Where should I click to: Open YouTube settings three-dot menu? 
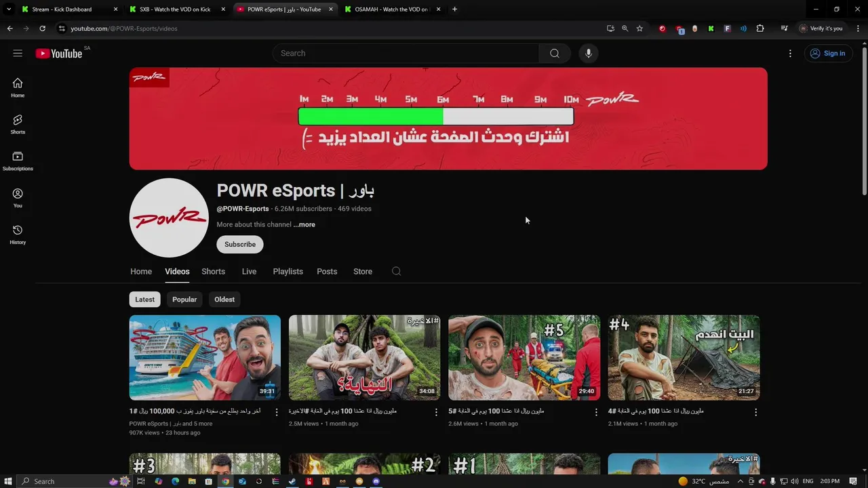tap(790, 54)
